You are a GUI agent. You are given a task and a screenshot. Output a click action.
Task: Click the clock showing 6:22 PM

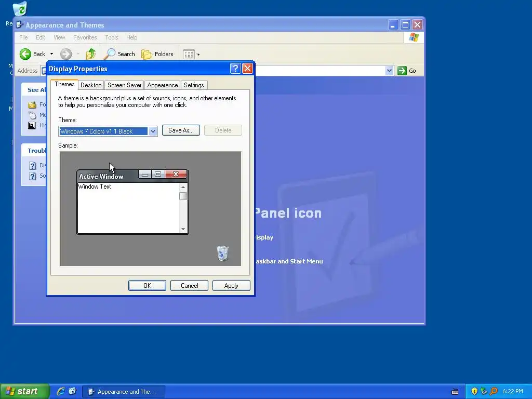[x=513, y=392]
